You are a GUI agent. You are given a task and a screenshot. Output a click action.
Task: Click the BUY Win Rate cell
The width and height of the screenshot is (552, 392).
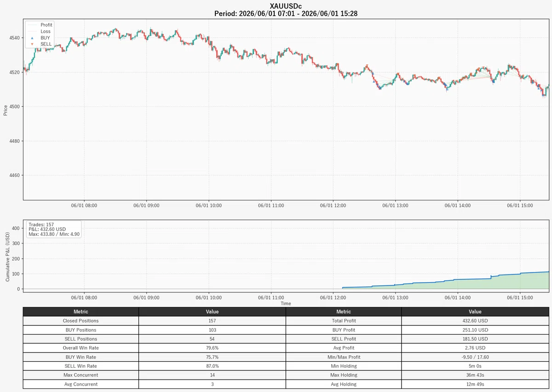point(81,357)
